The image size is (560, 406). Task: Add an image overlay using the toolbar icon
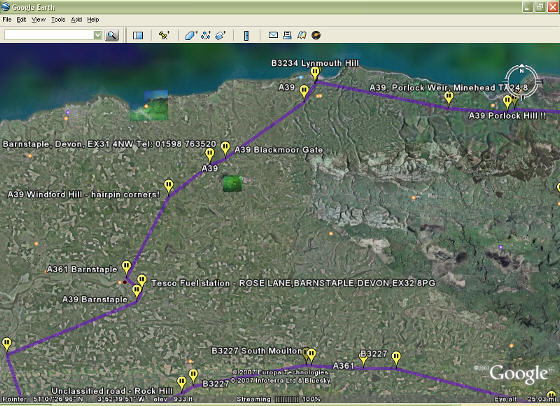(221, 35)
